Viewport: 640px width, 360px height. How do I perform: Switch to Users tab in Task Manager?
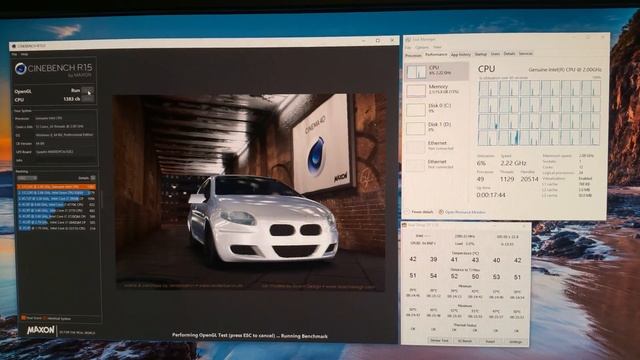[x=495, y=54]
